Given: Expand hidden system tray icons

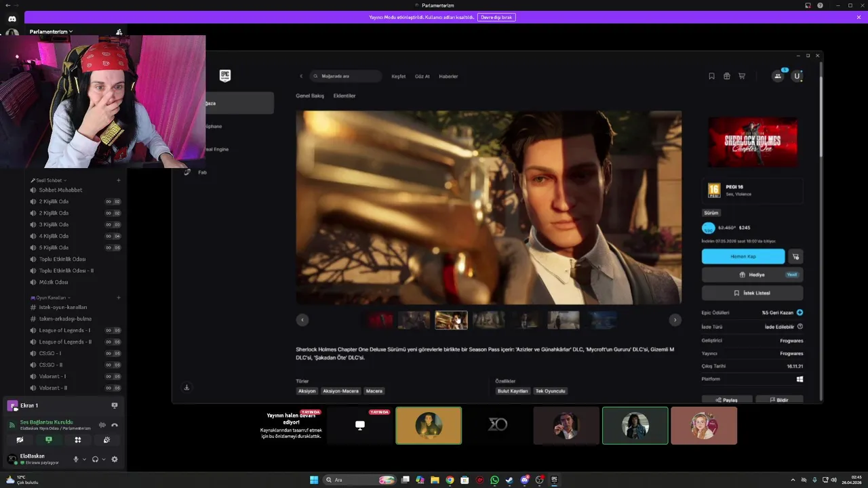Looking at the screenshot, I should [793, 480].
